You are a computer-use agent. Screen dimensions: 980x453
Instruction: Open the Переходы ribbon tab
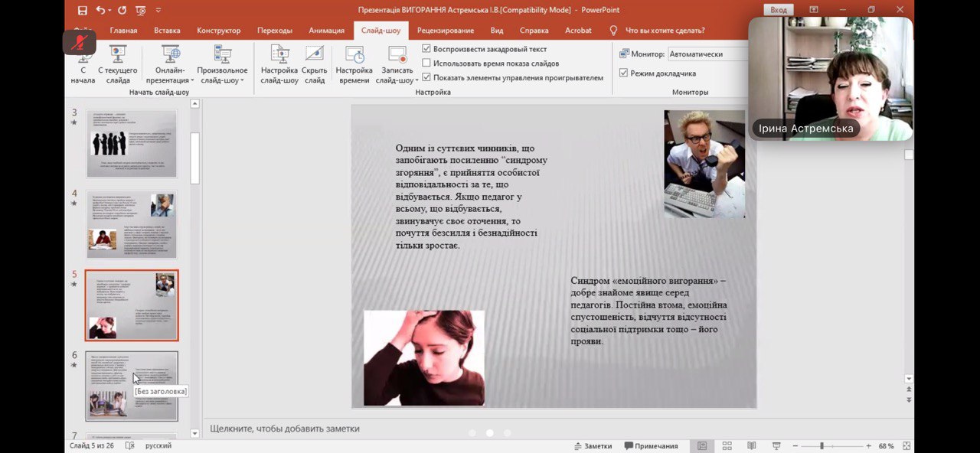(274, 31)
